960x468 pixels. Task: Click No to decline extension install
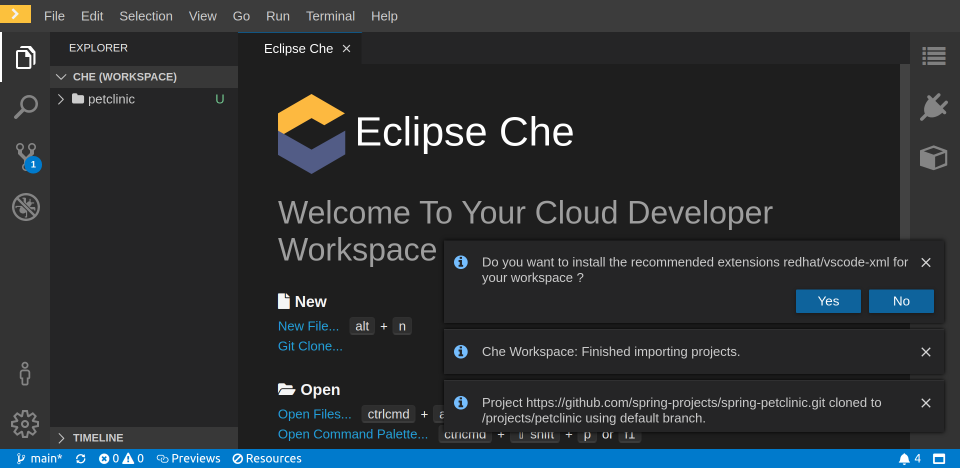[x=901, y=301]
